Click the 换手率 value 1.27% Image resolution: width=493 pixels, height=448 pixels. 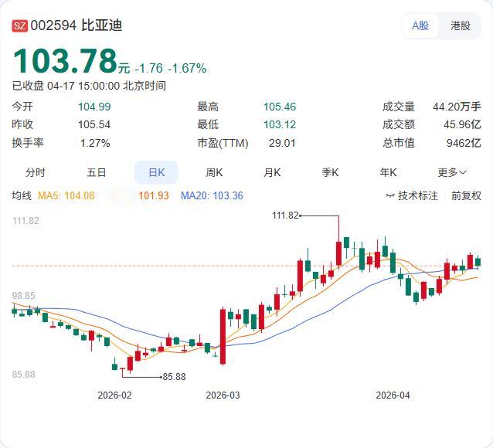coord(95,143)
